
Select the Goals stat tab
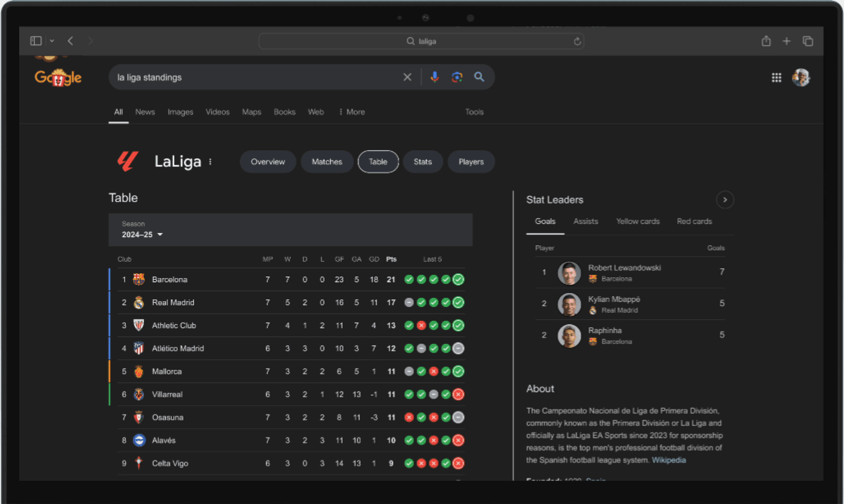click(x=545, y=222)
